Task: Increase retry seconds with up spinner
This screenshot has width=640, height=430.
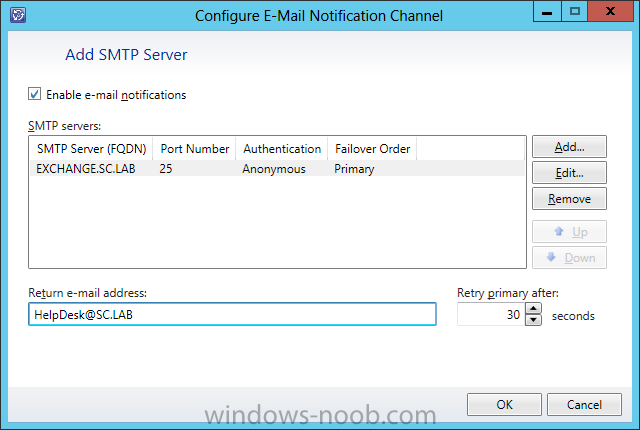Action: pos(533,308)
